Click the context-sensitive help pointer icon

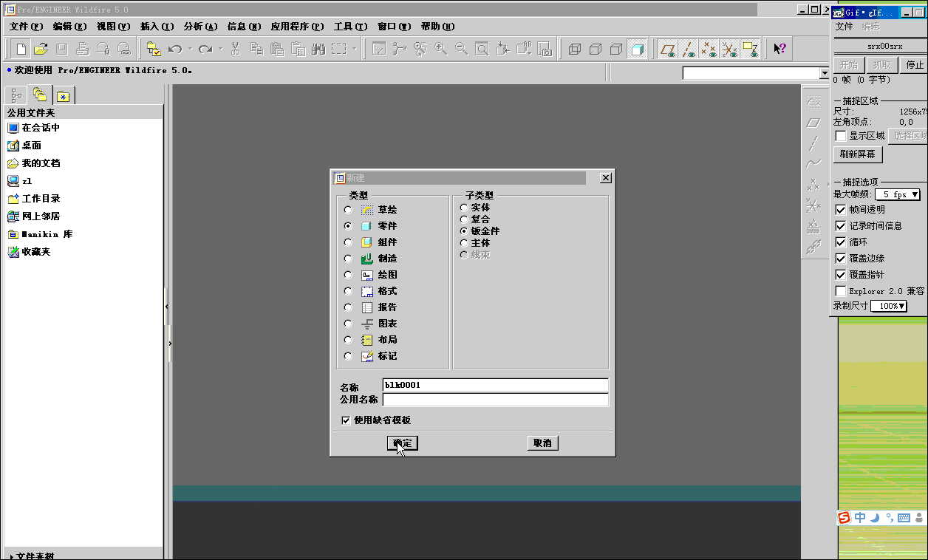pyautogui.click(x=780, y=49)
